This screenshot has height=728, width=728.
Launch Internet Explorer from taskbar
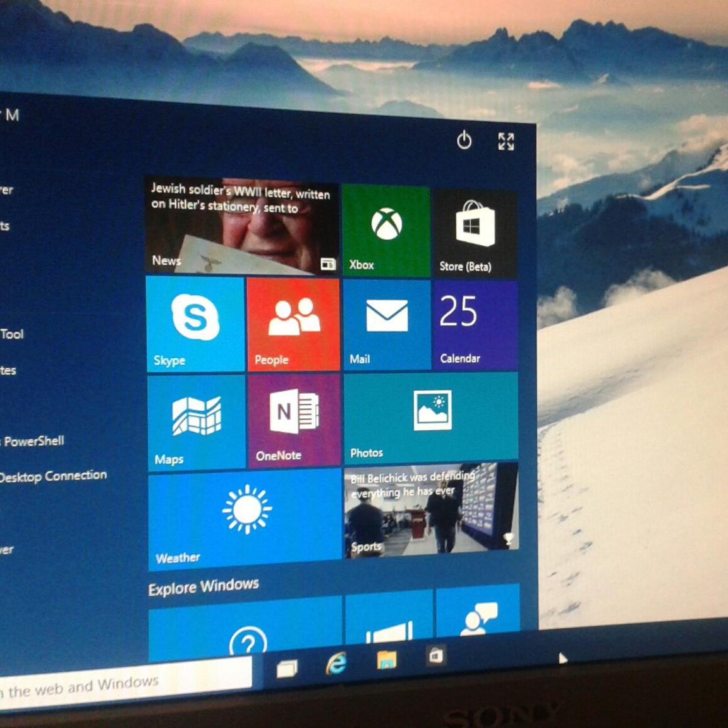(x=336, y=664)
